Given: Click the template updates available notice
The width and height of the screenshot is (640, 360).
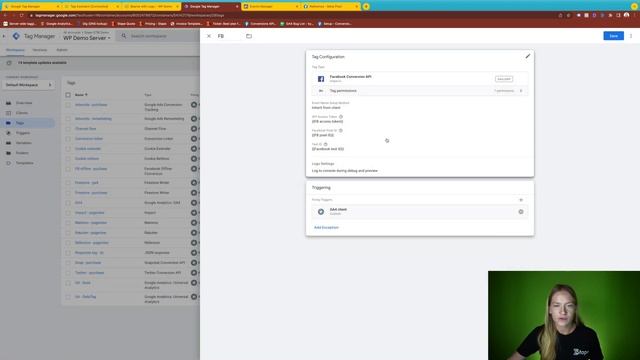Looking at the screenshot, I should point(42,63).
